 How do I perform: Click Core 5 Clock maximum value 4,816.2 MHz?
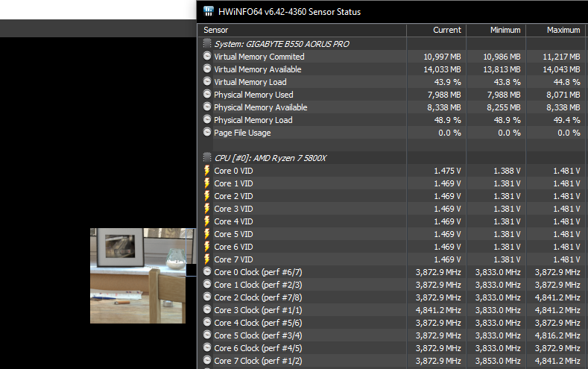(557, 335)
